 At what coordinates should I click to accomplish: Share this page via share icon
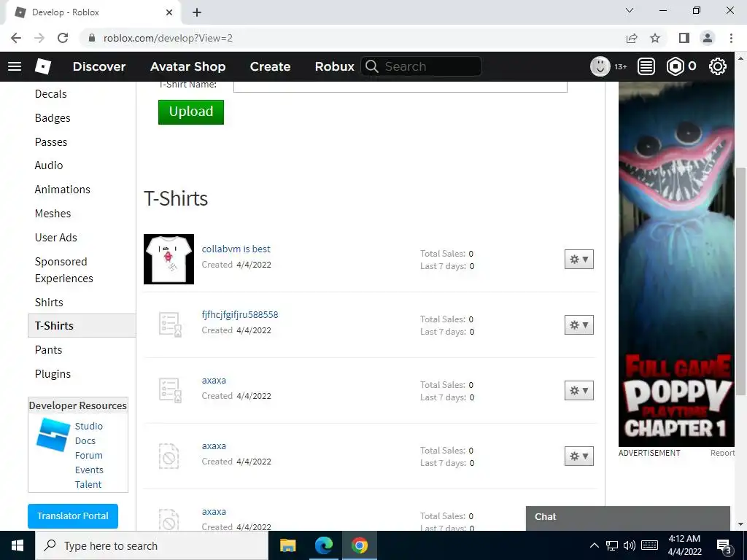pyautogui.click(x=632, y=38)
